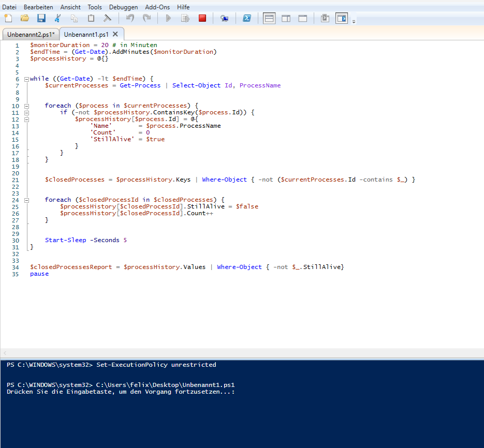
Task: Click the console path C:\Users\felix\Desktop\Unbenannt1.ps1
Action: (x=166, y=385)
